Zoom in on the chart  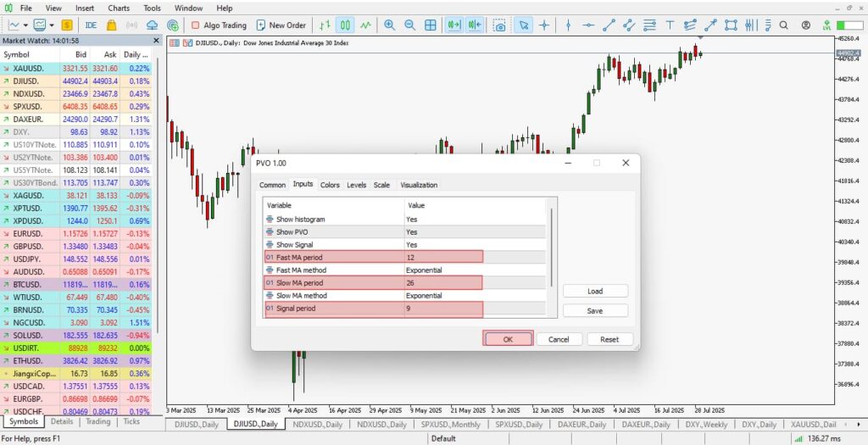pyautogui.click(x=390, y=25)
